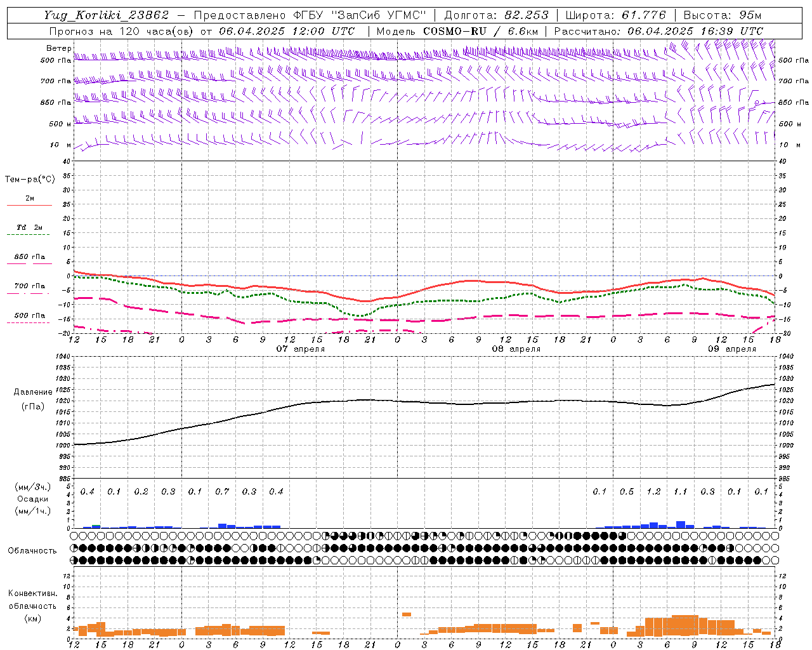Viewport: 812px width, 650px height.
Task: Select the forecast text Прогноз на 120 часа(ов)
Action: 122,31
